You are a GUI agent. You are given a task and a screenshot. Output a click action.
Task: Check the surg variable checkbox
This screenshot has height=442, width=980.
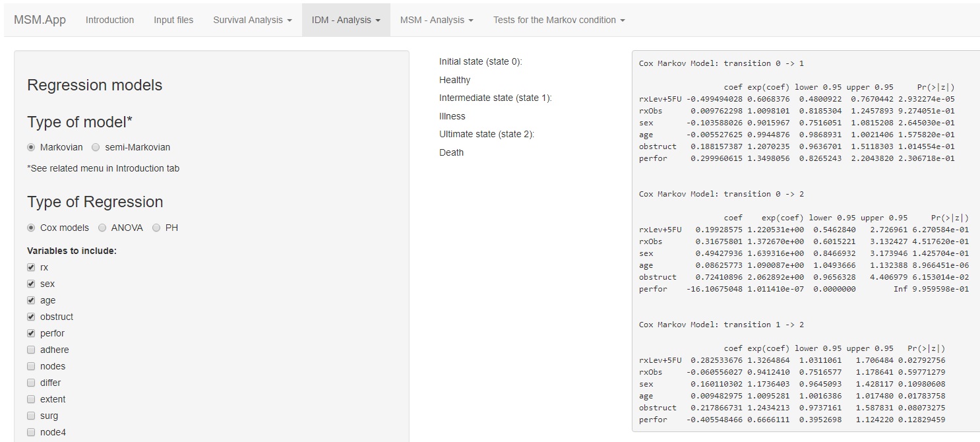point(31,416)
